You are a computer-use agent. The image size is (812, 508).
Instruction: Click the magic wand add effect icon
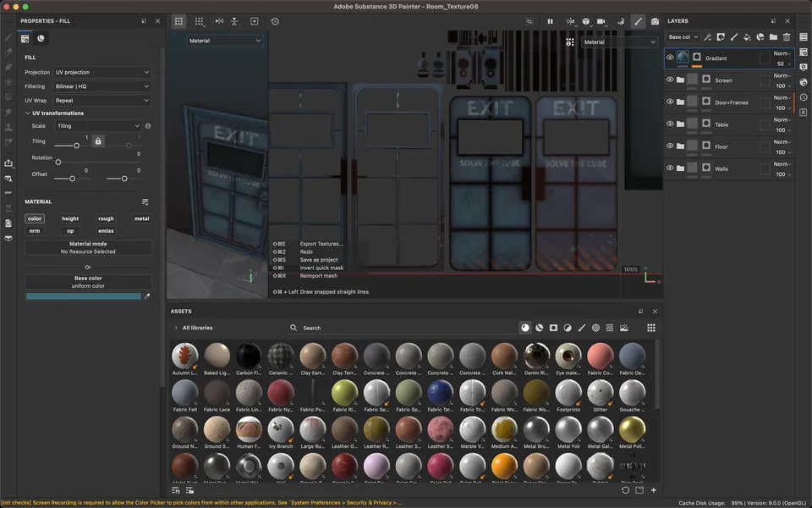(x=707, y=36)
